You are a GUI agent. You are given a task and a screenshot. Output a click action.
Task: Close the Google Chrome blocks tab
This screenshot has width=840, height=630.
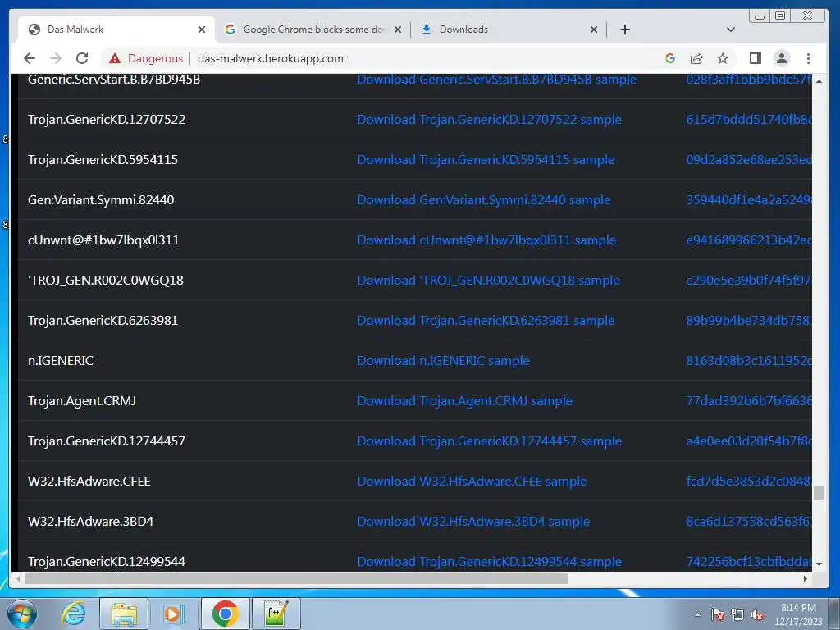tap(398, 30)
